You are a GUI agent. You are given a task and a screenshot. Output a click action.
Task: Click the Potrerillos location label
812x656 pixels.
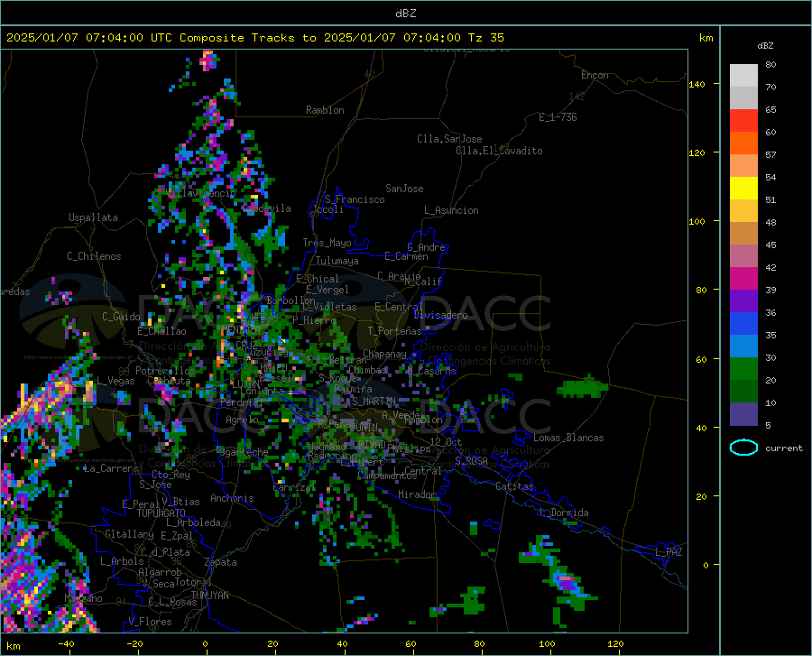[x=165, y=371]
